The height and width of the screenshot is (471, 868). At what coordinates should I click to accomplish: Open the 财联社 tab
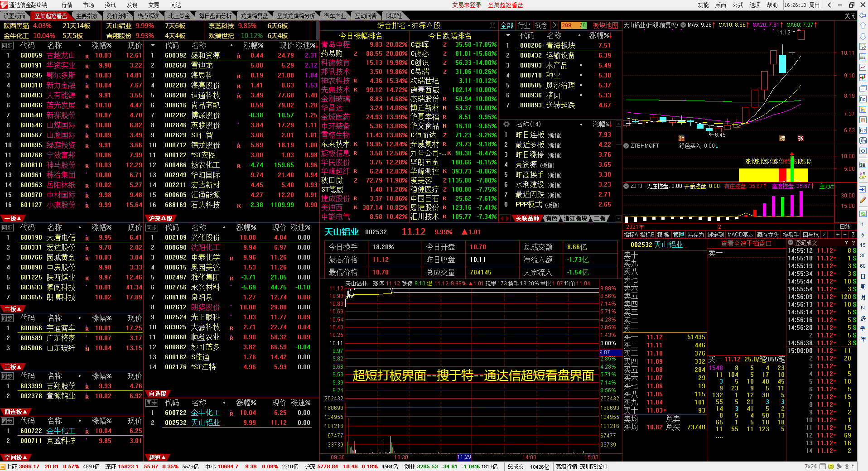pos(393,16)
